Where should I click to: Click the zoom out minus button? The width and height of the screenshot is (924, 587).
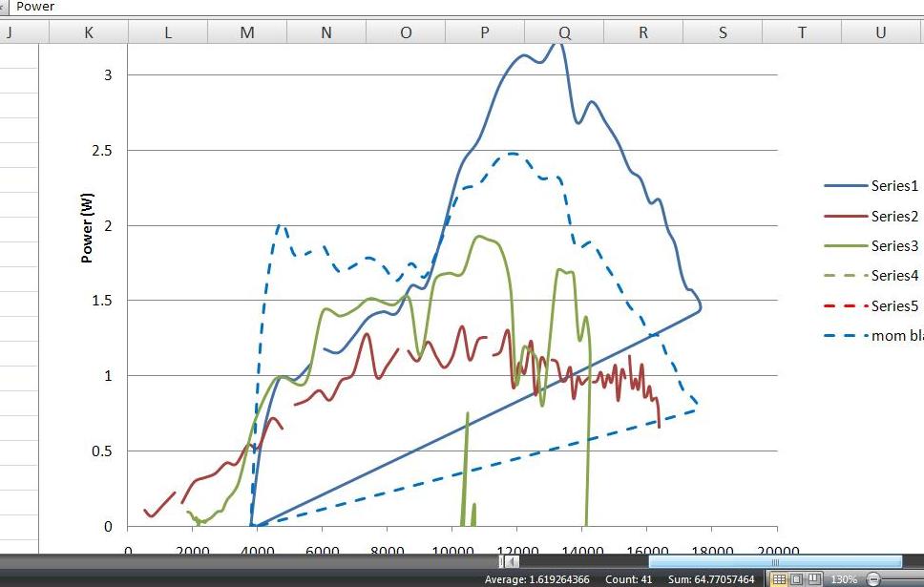(x=874, y=580)
